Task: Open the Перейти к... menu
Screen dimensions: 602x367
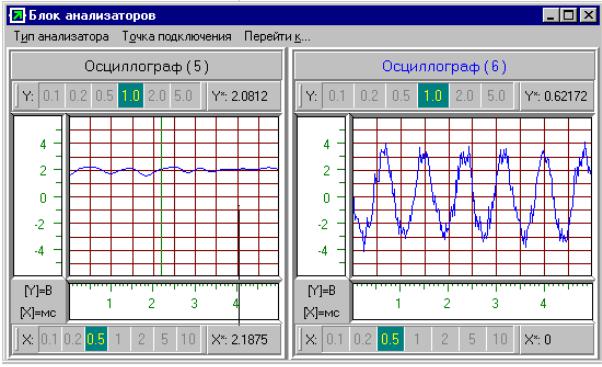Action: (277, 36)
